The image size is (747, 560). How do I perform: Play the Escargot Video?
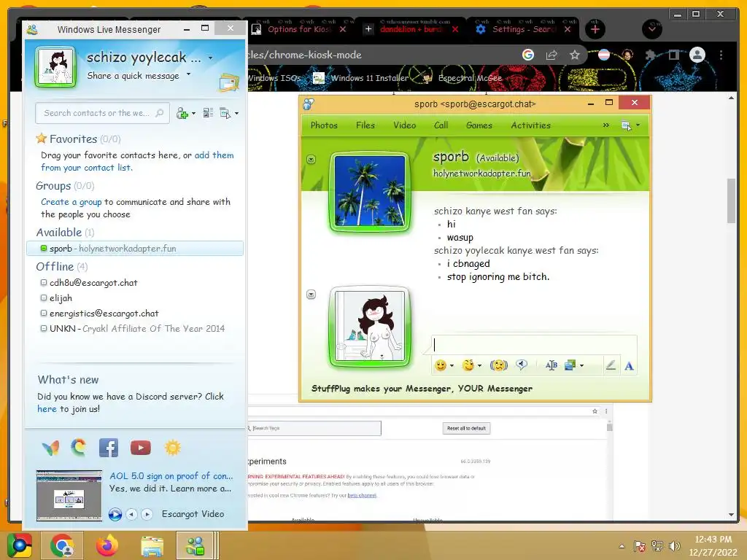(x=115, y=514)
